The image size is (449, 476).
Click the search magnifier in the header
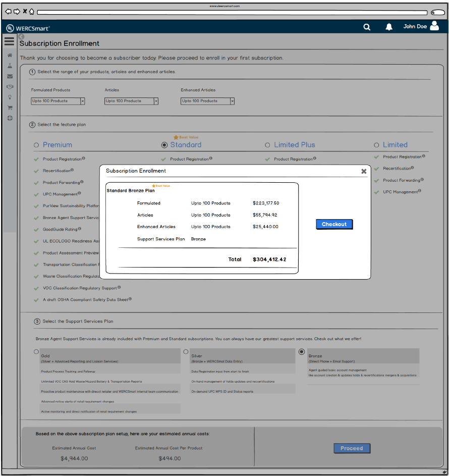click(367, 27)
